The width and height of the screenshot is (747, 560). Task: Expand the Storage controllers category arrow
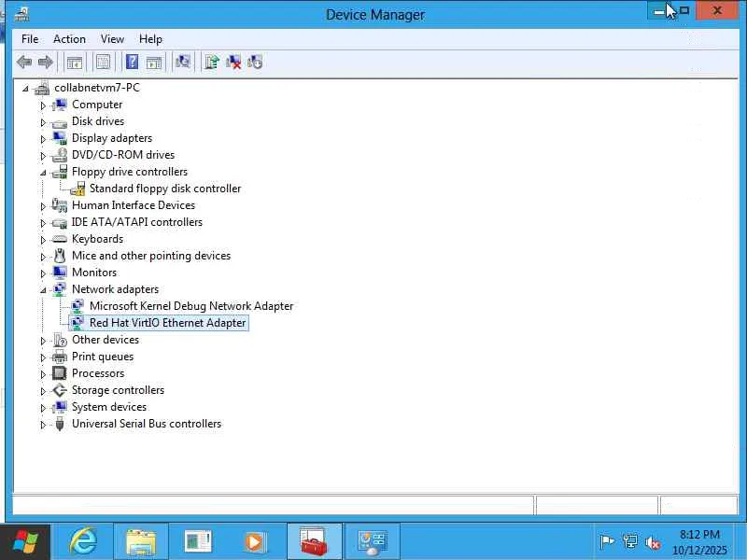click(x=43, y=391)
